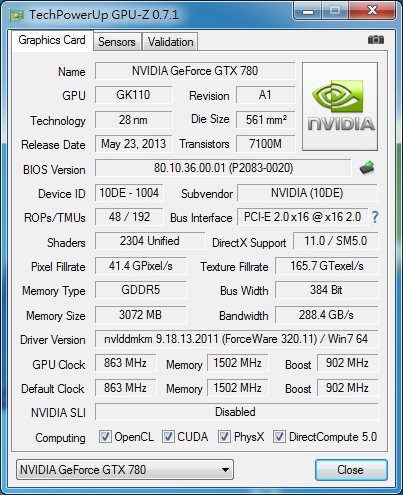403x495 pixels.
Task: Click the ROPs/TMUs field 48 / 192
Action: coord(129,217)
